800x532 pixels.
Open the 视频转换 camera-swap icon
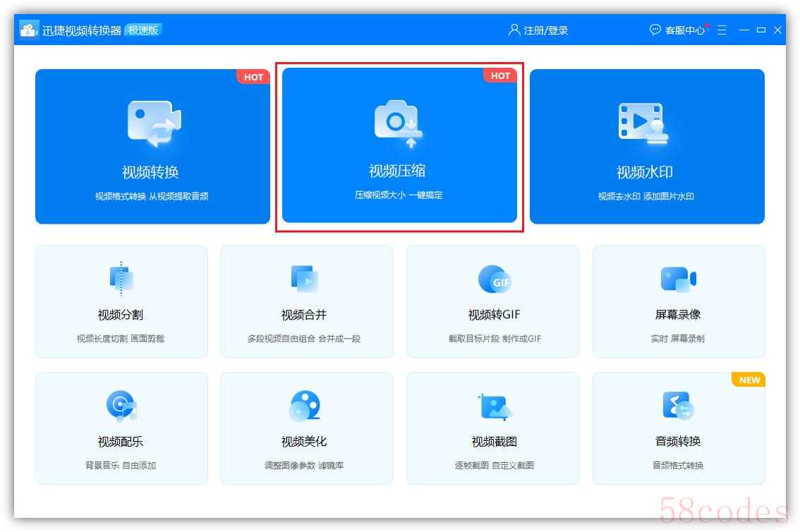click(154, 123)
